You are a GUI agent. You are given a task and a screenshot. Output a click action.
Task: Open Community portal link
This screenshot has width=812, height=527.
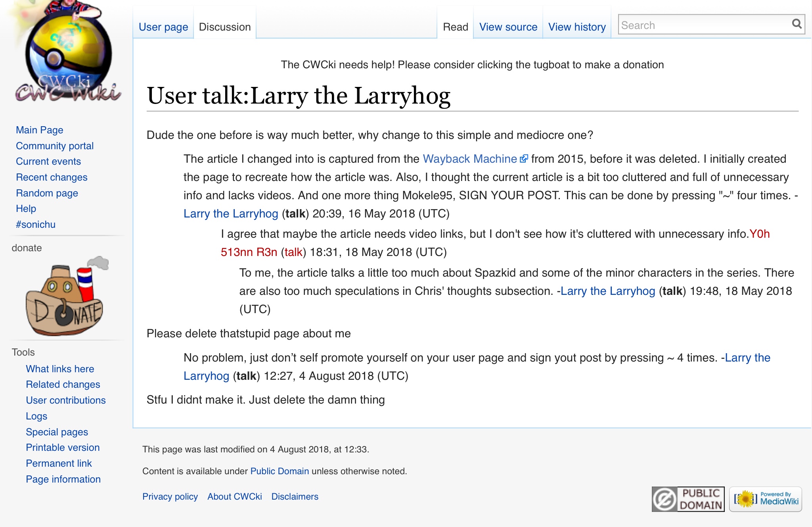[55, 146]
